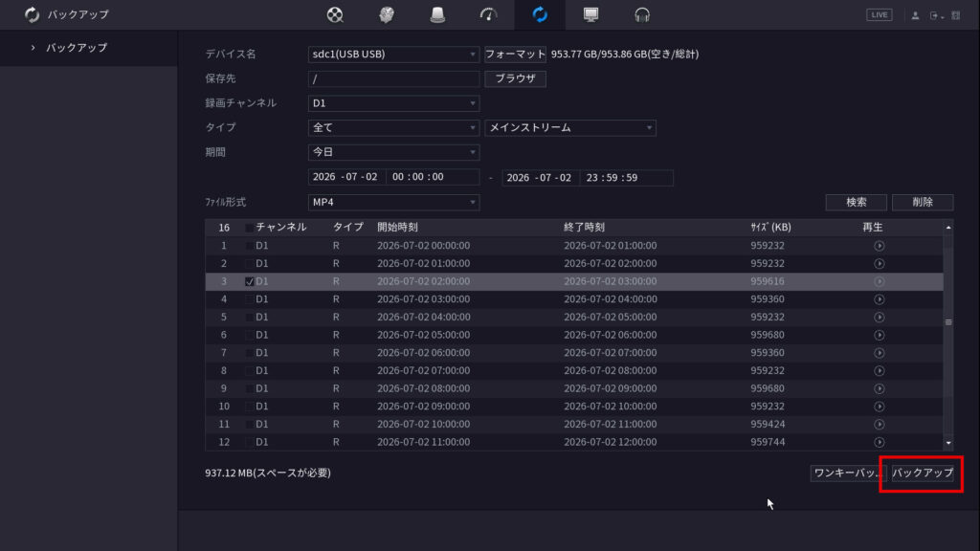Check the checkbox for row 1

250,246
